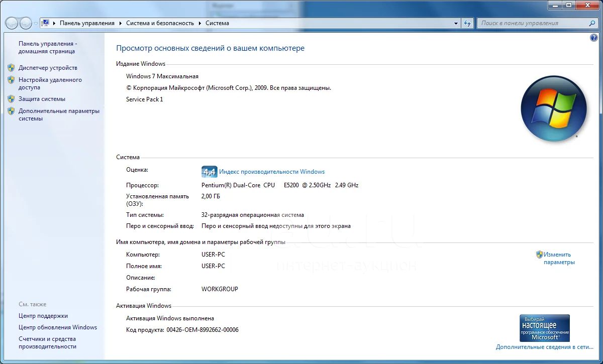This screenshot has height=364, width=603.
Task: Expand arrow after 'Панель управления' breadcrumb
Action: coord(120,23)
